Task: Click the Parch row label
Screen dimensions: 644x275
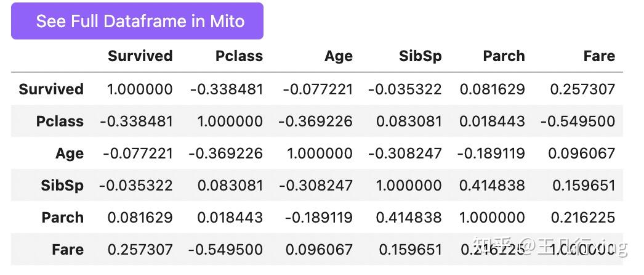Action: click(x=62, y=217)
